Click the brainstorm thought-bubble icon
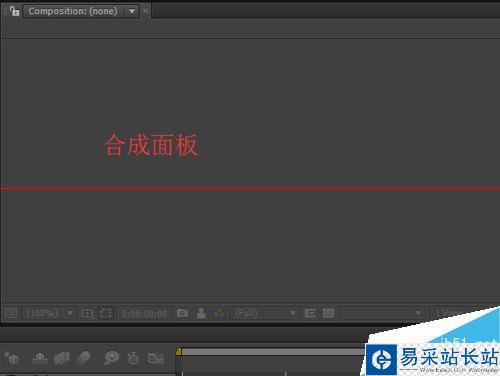Image resolution: width=500 pixels, height=376 pixels. (x=111, y=358)
